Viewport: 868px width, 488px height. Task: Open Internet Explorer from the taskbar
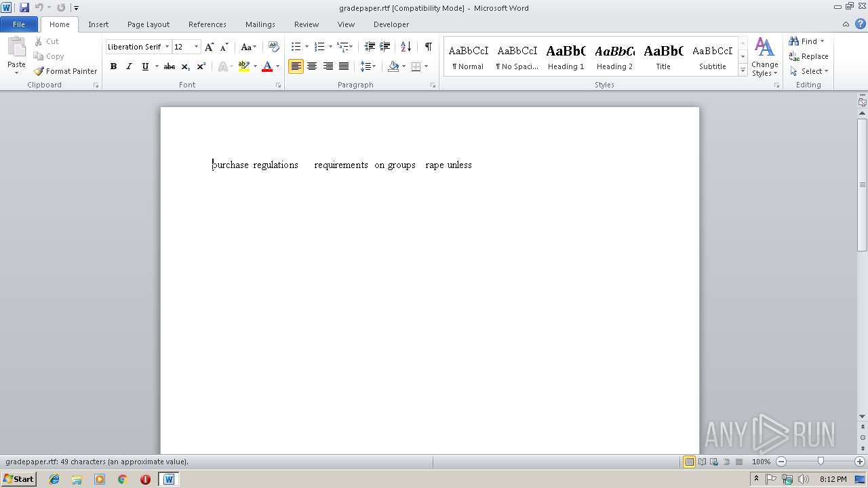[54, 479]
